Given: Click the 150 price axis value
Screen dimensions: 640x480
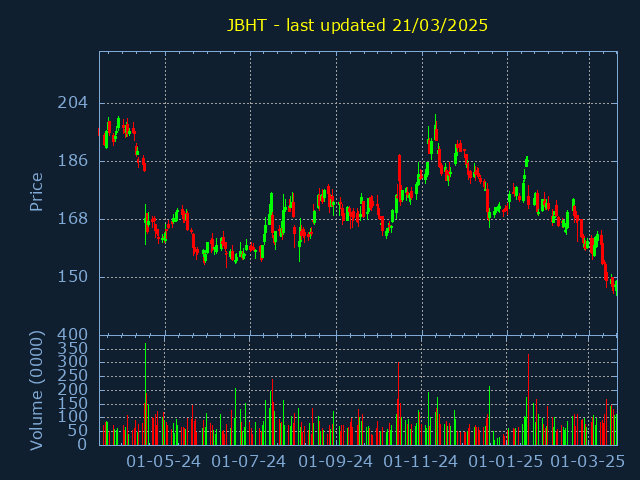Looking at the screenshot, I should [x=72, y=277].
